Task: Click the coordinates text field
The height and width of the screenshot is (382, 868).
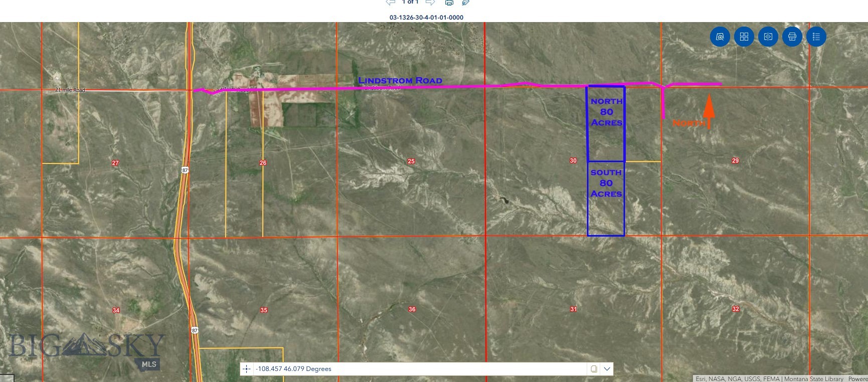Action: click(419, 369)
